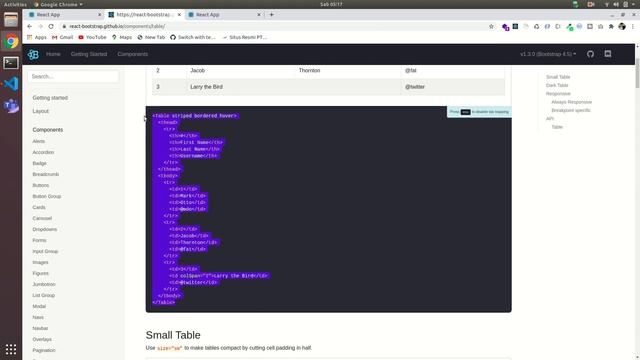Image resolution: width=640 pixels, height=360 pixels.
Task: Jump to Dark Table in contents
Action: tap(557, 85)
